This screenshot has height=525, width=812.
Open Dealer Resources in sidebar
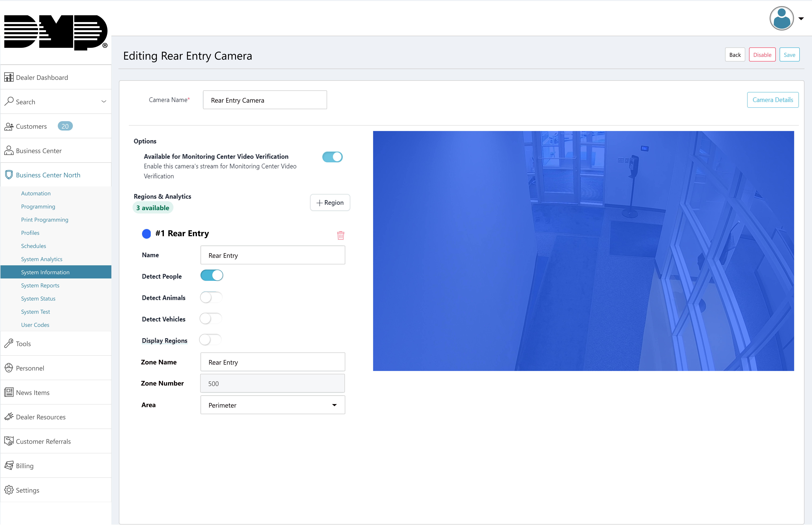coord(56,417)
